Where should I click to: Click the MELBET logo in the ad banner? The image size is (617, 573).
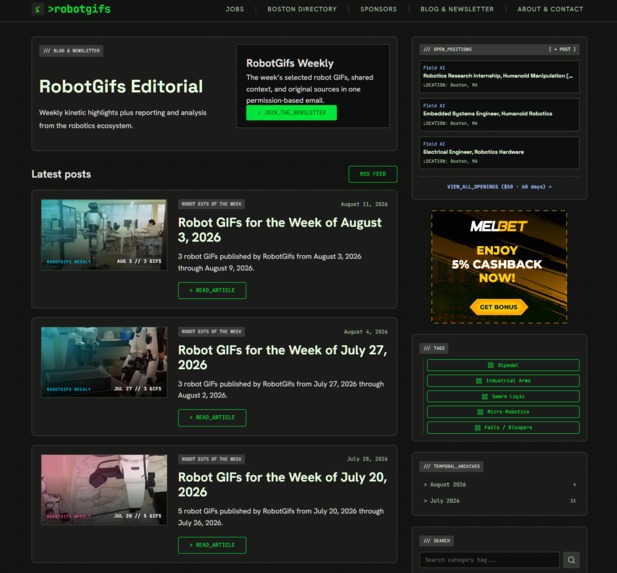point(499,226)
